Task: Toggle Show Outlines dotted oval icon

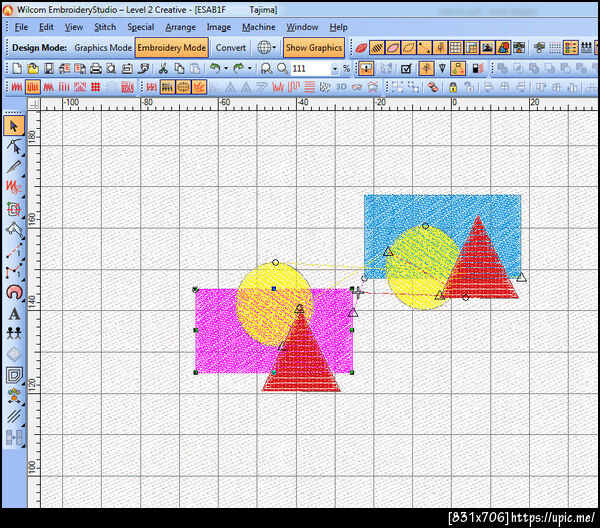Action: click(408, 48)
